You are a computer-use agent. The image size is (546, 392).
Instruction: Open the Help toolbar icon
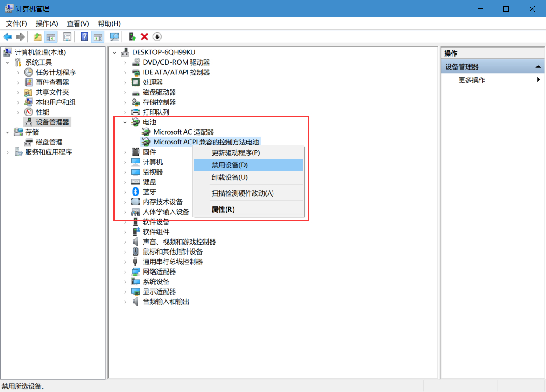[x=84, y=36]
